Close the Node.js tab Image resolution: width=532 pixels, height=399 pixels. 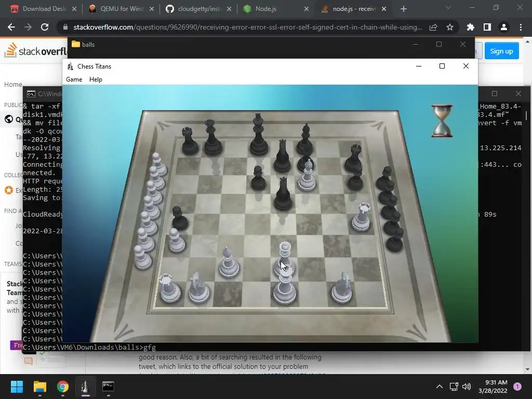307,9
